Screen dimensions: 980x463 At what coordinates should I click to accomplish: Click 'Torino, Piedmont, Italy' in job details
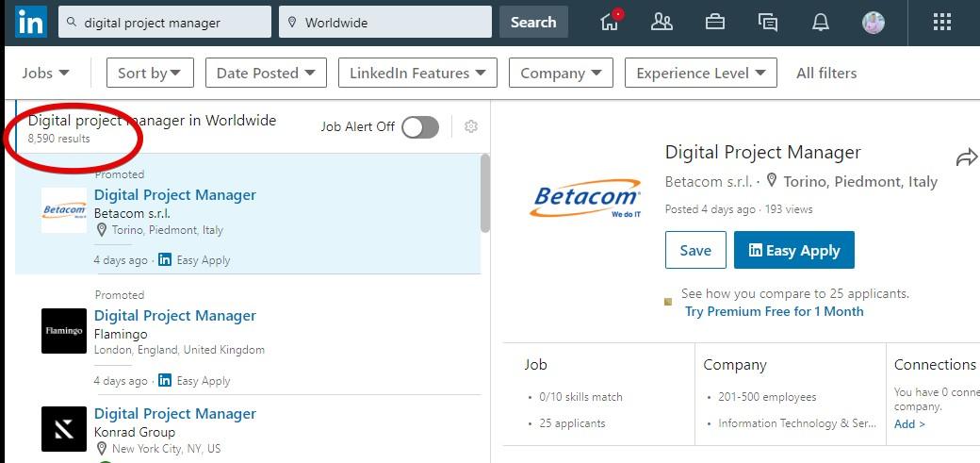point(860,182)
